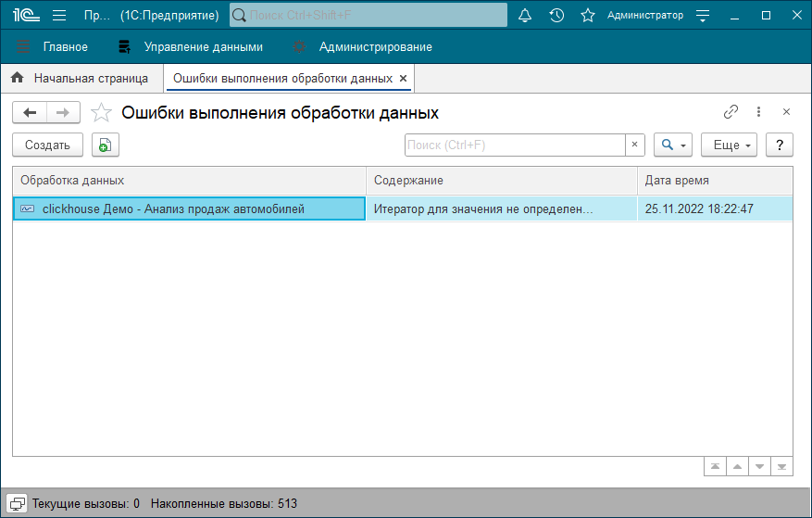Click date cell 25.11.2022 18:22:47

point(715,209)
